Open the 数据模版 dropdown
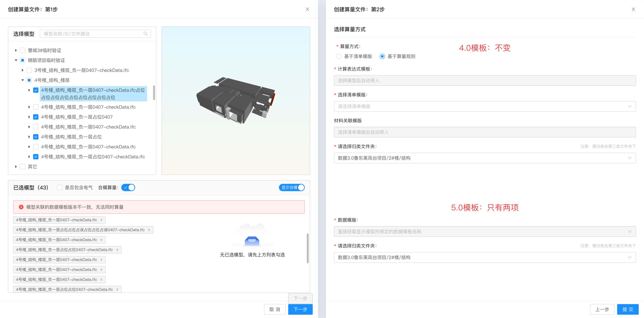 click(x=485, y=231)
